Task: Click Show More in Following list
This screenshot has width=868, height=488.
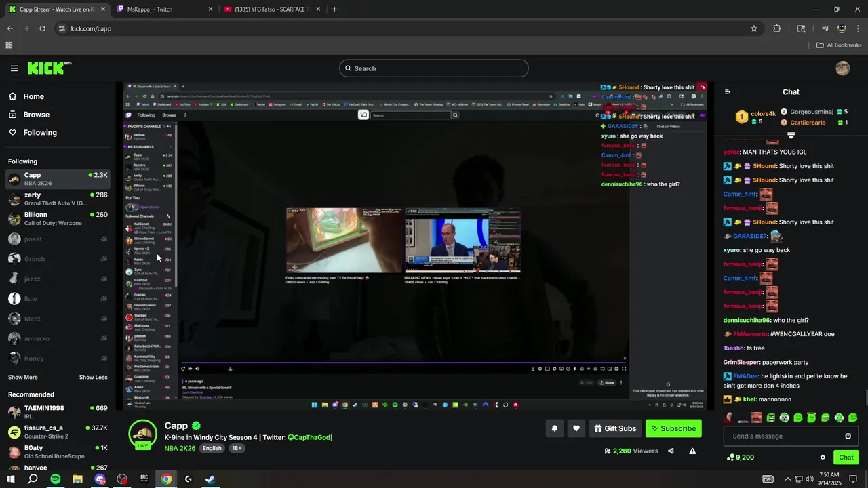Action: pos(23,378)
